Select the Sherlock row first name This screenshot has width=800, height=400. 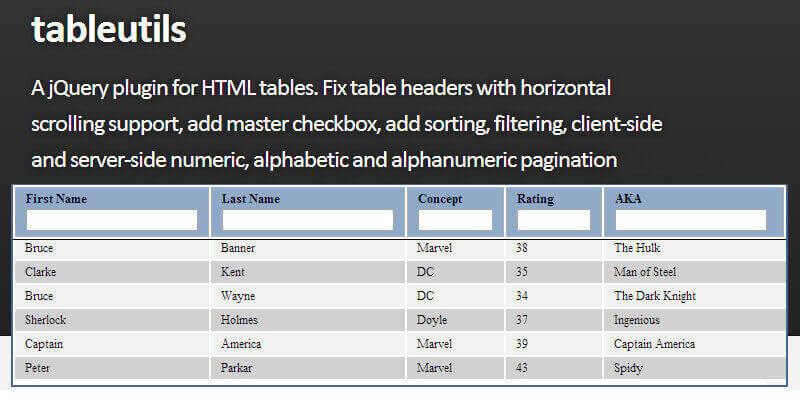[x=46, y=320]
